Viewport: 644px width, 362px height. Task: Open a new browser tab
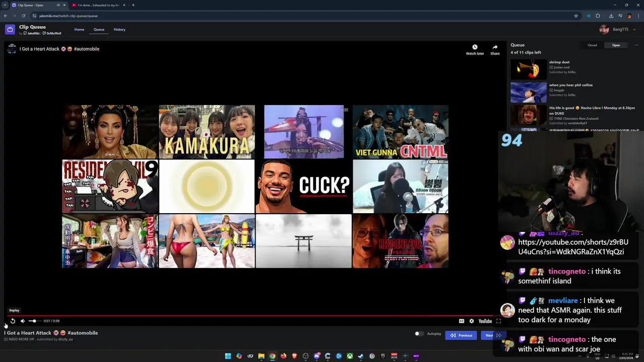(133, 5)
